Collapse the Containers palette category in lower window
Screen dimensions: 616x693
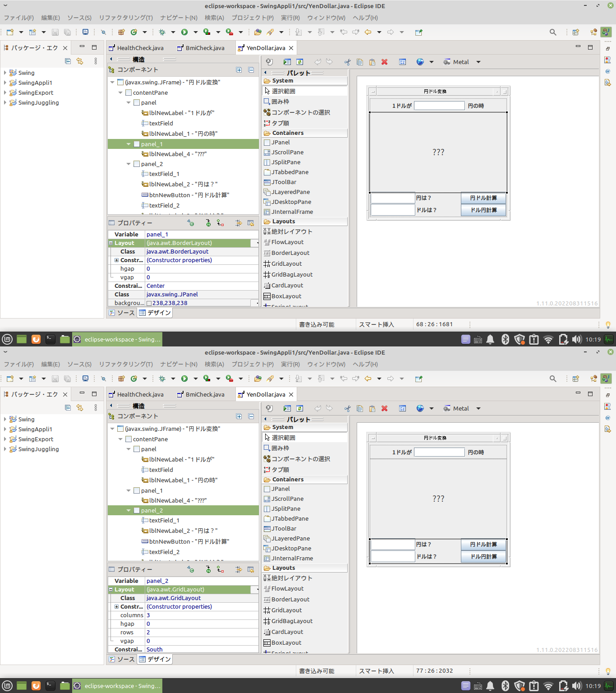[x=305, y=480]
